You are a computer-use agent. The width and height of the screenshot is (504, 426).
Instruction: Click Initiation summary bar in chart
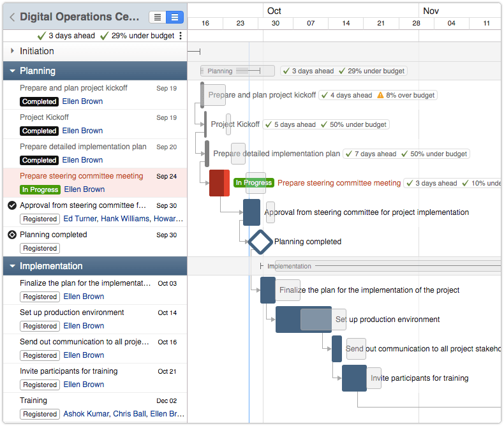[x=194, y=52]
